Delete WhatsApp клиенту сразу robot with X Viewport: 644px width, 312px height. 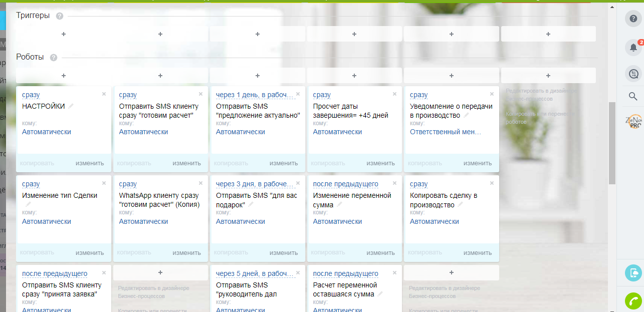[200, 183]
